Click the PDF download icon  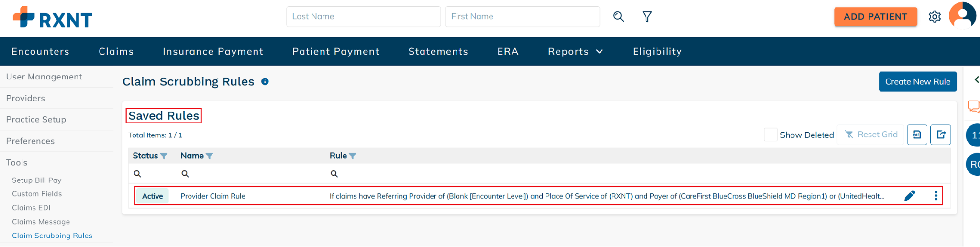917,135
